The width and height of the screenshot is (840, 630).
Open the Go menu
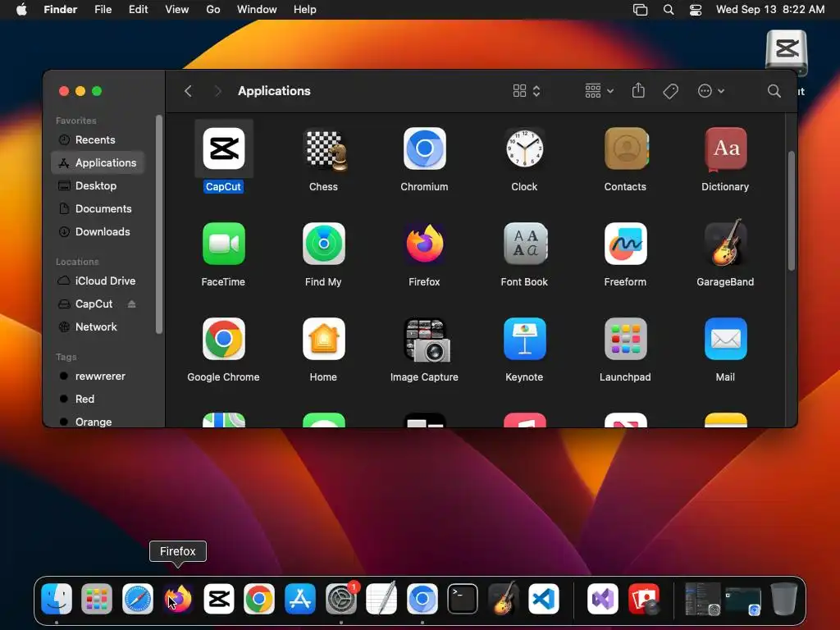(x=213, y=9)
